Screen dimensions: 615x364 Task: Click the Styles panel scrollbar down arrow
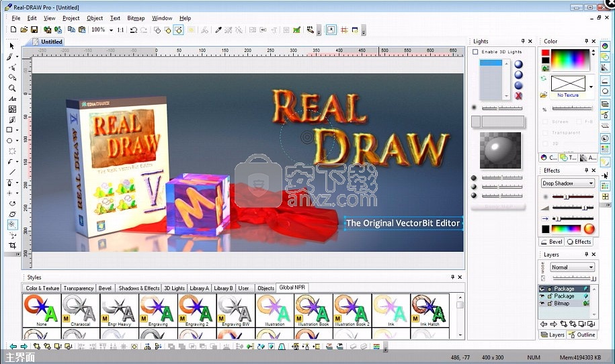[x=460, y=335]
